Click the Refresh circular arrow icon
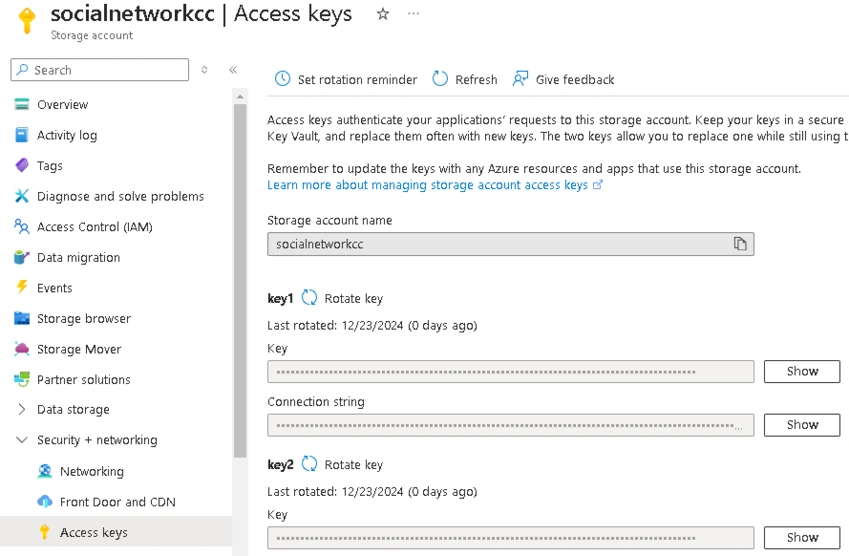 (x=440, y=79)
